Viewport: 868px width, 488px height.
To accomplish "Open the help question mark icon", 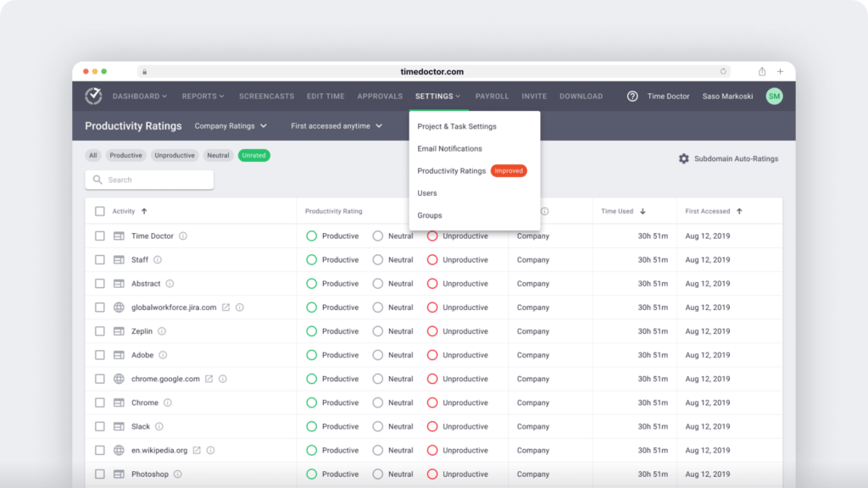I will coord(632,96).
